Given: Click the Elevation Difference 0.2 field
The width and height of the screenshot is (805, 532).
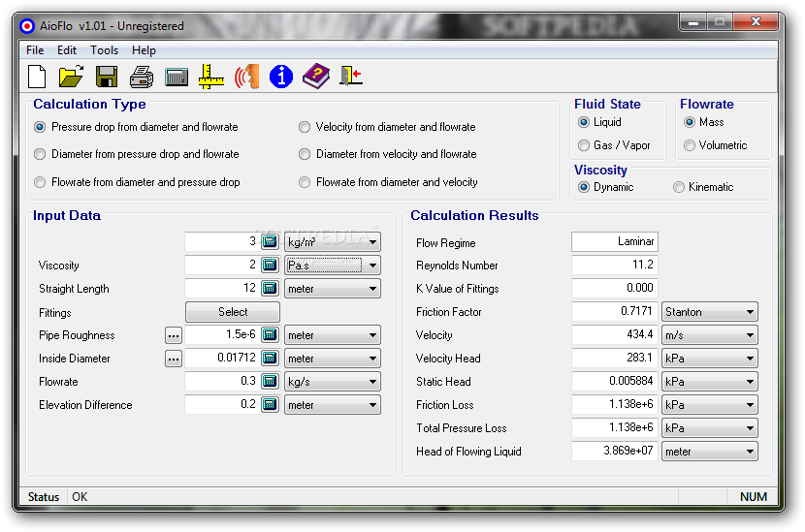Looking at the screenshot, I should click(222, 404).
